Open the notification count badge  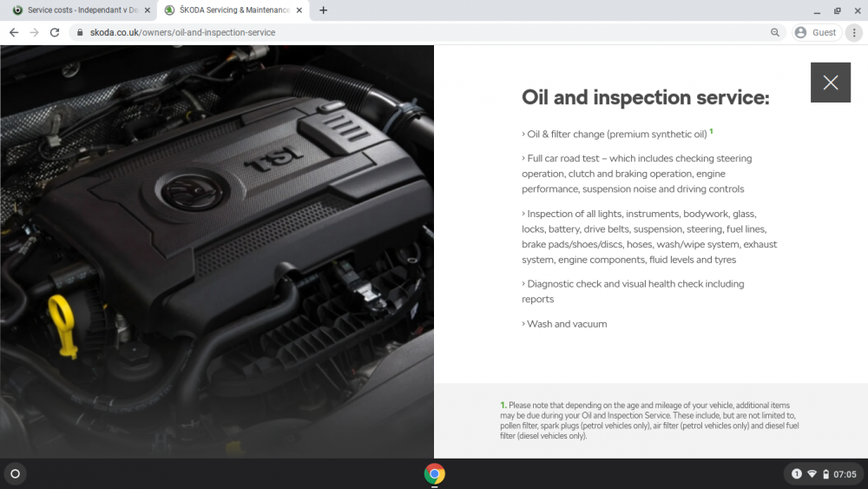click(x=797, y=474)
